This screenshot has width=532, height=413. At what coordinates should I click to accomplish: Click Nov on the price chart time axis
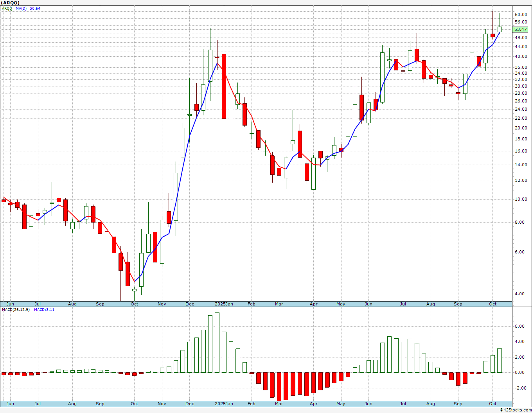tap(162, 304)
